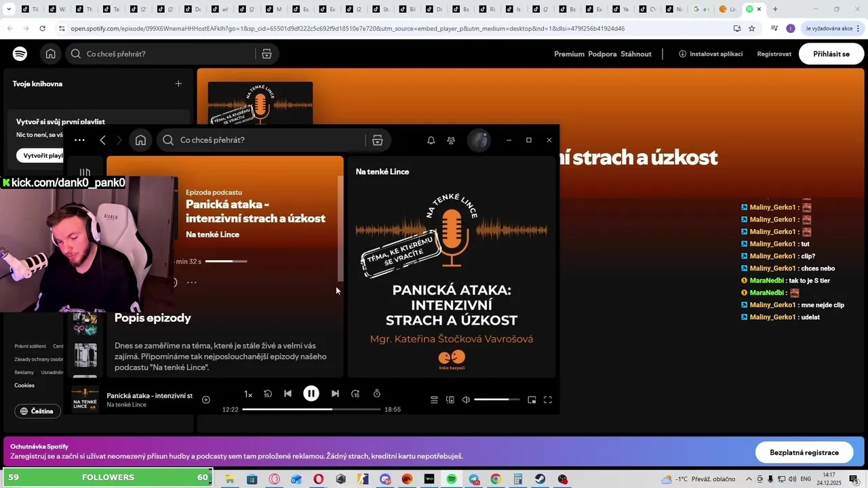Open the Steam icon in Windows taskbar
This screenshot has width=868, height=488.
pyautogui.click(x=540, y=479)
